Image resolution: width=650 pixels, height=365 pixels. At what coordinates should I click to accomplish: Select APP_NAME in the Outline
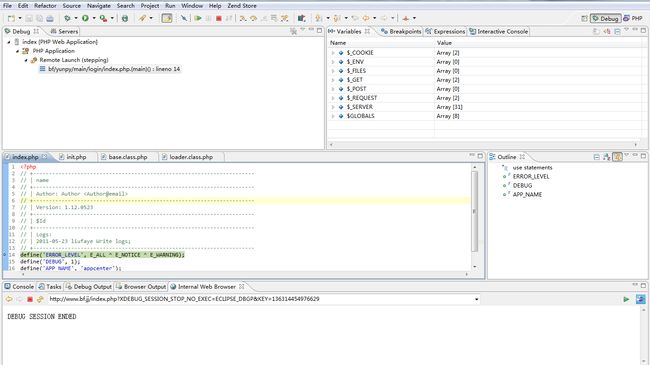click(x=527, y=195)
